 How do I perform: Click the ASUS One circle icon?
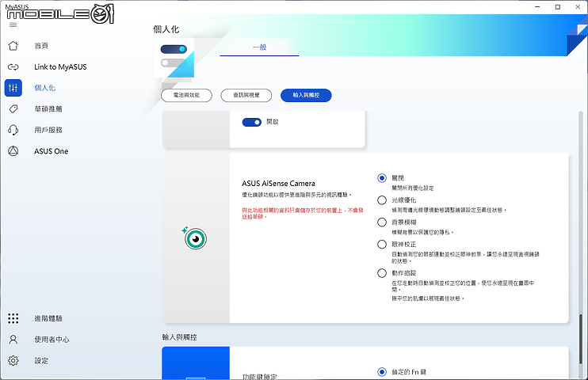click(x=13, y=151)
